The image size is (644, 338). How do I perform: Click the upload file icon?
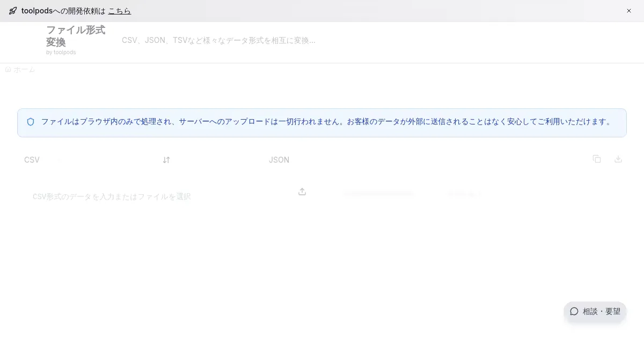coord(302,192)
